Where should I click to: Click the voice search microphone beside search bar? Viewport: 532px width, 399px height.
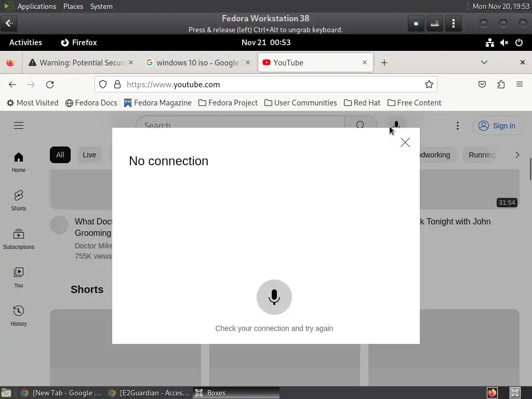pos(396,125)
